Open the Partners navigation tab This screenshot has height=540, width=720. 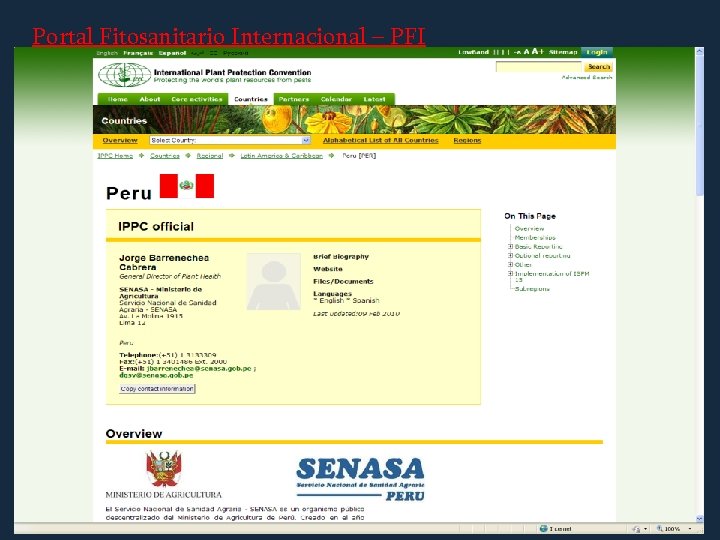tap(294, 99)
